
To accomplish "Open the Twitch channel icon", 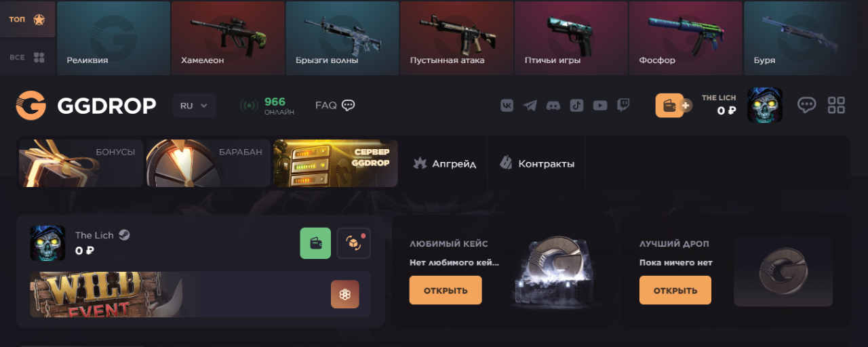I will point(623,105).
